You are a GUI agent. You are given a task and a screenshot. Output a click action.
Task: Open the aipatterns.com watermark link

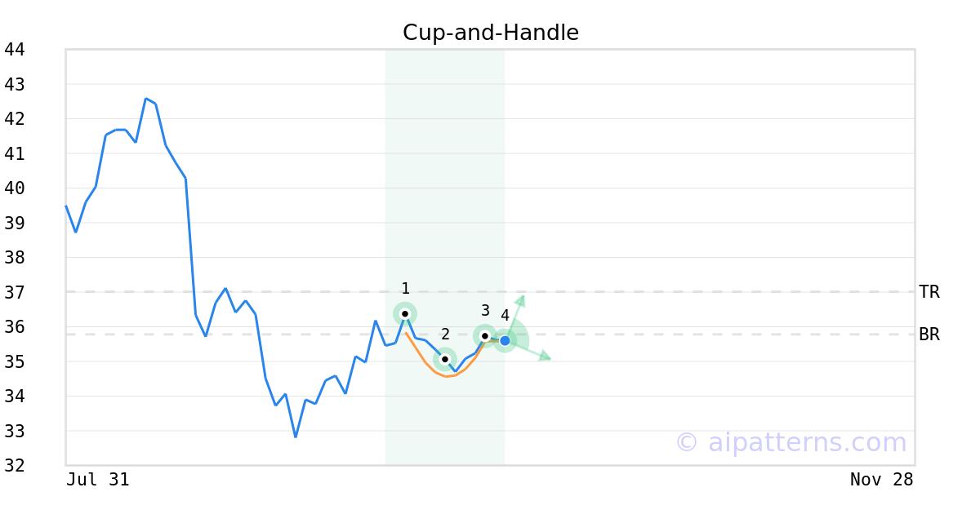click(x=791, y=442)
